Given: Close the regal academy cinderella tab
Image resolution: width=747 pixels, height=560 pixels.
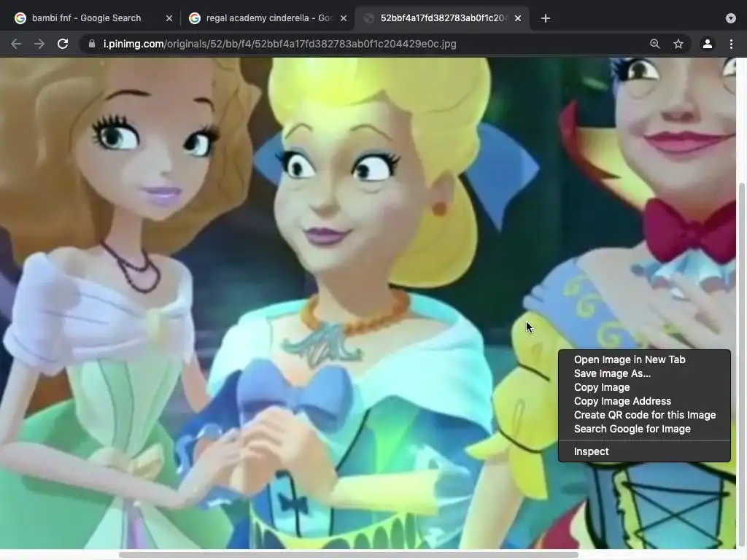Looking at the screenshot, I should pyautogui.click(x=344, y=18).
